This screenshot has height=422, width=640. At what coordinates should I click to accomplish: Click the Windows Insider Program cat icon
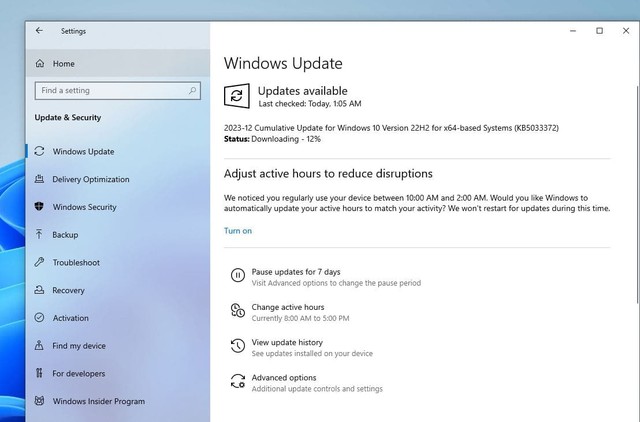39,401
